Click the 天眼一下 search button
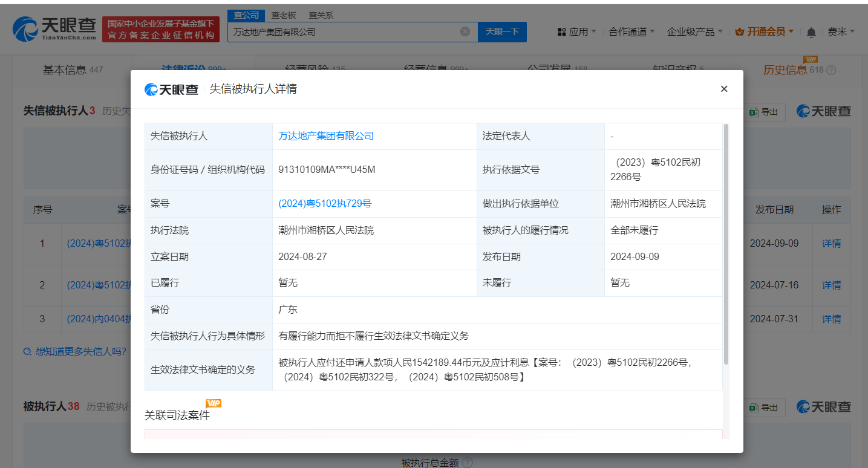 [x=502, y=31]
